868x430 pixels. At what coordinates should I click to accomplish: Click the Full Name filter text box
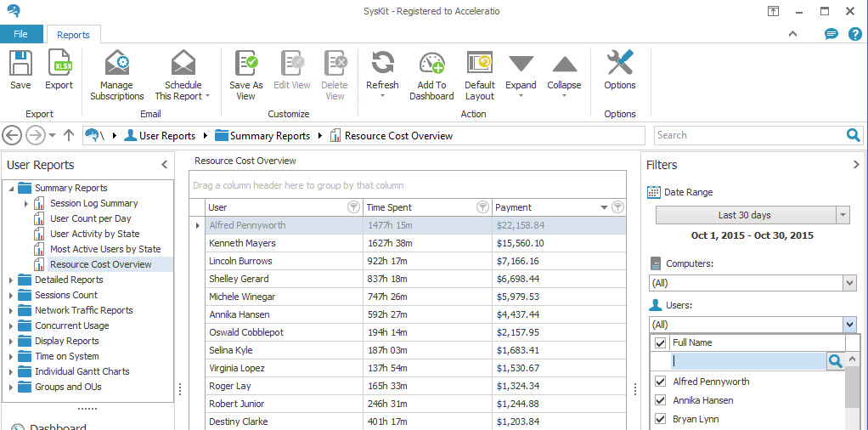tap(749, 361)
